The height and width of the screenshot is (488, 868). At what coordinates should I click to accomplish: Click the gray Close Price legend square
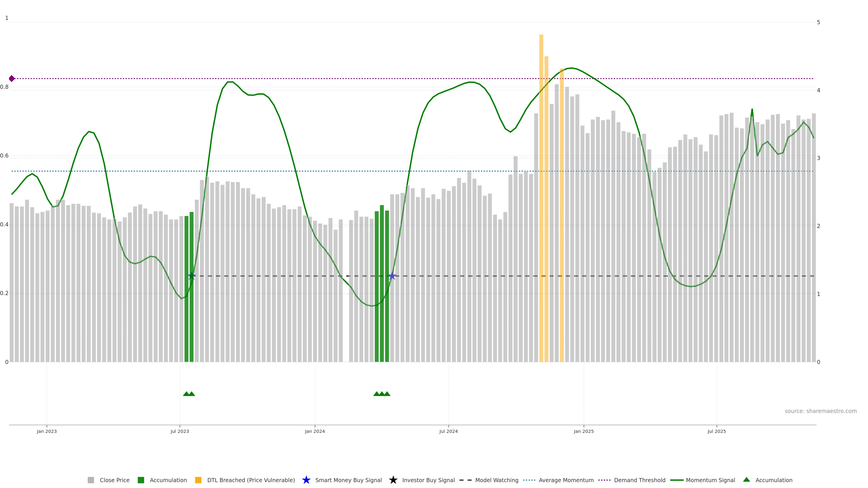pos(91,480)
